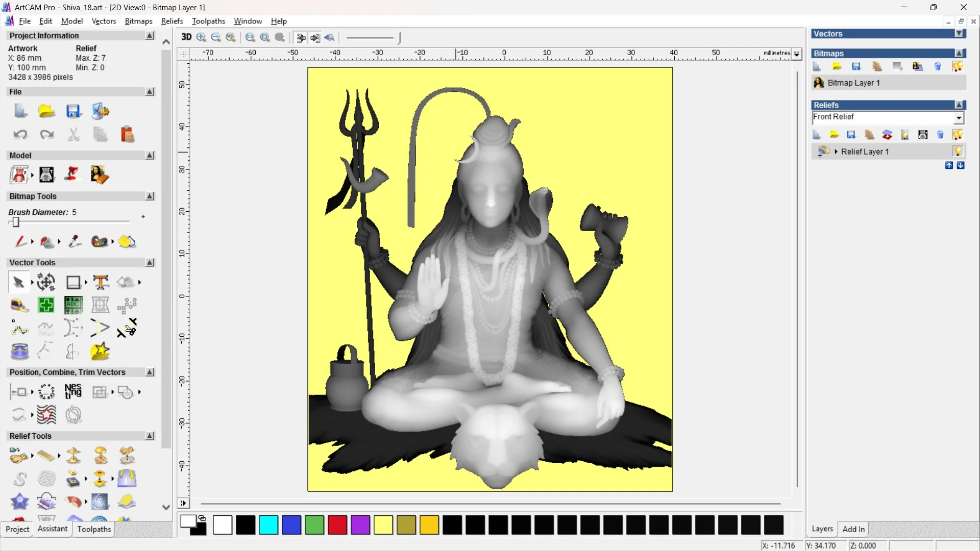Screen dimensions: 980x551
Task: Save the relief layer with disk icon
Action: [851, 134]
